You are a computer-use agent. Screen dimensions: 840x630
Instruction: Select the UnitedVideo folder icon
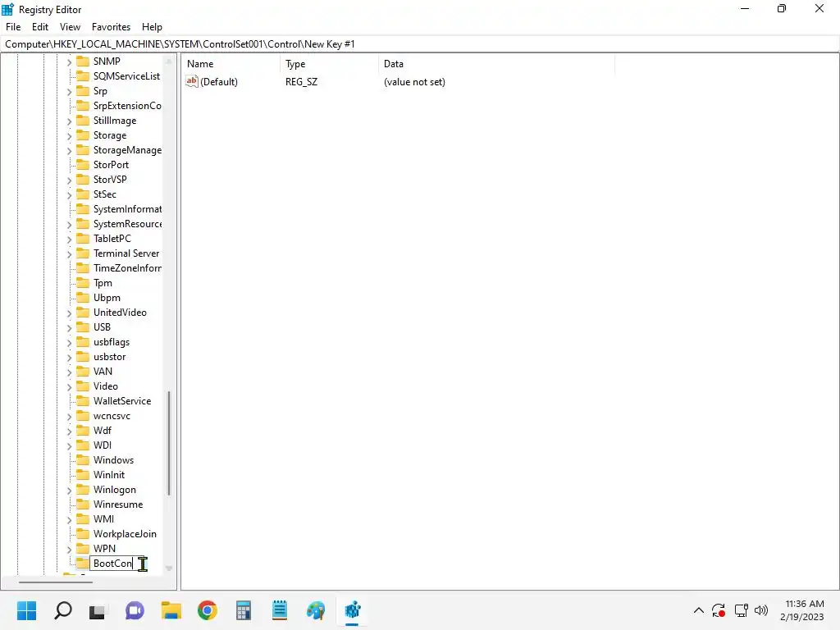(83, 313)
